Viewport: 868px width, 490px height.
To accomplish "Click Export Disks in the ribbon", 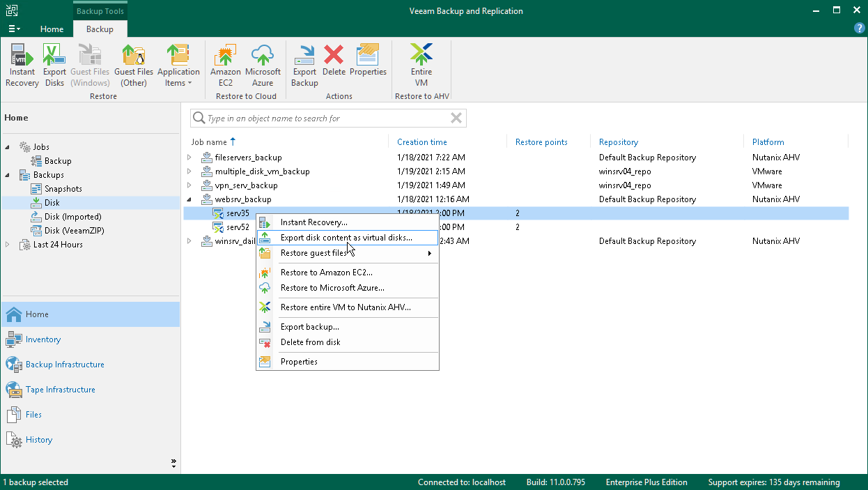I will pyautogui.click(x=54, y=65).
